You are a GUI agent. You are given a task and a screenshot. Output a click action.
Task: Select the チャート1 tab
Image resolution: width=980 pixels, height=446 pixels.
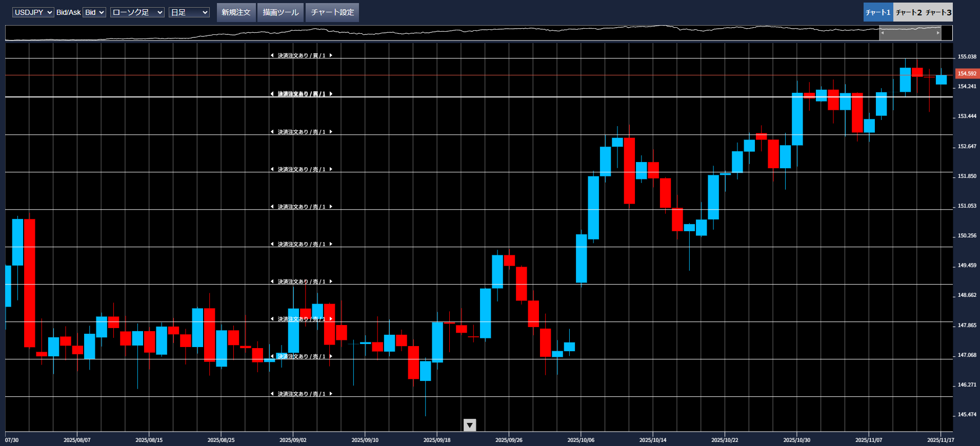[878, 12]
